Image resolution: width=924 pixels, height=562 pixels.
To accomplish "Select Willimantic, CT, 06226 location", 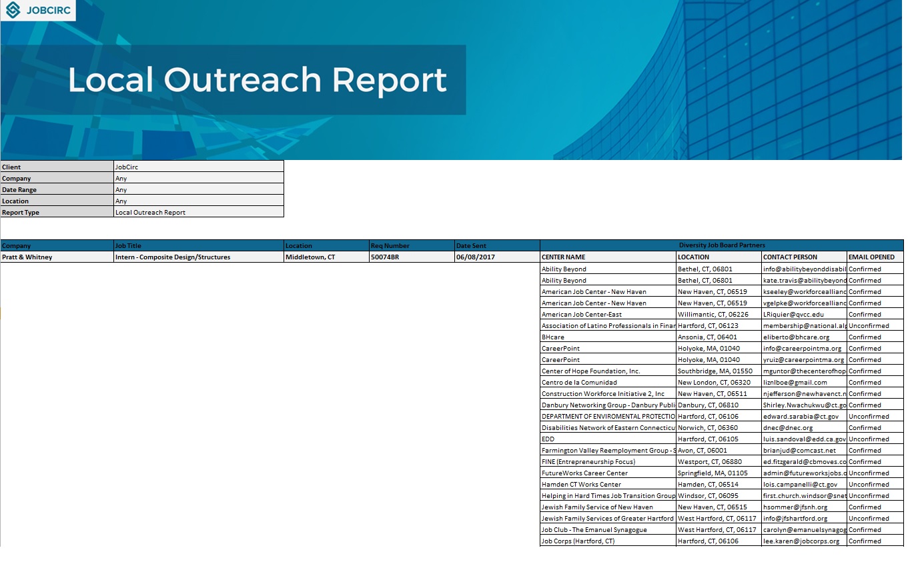I will [x=719, y=314].
